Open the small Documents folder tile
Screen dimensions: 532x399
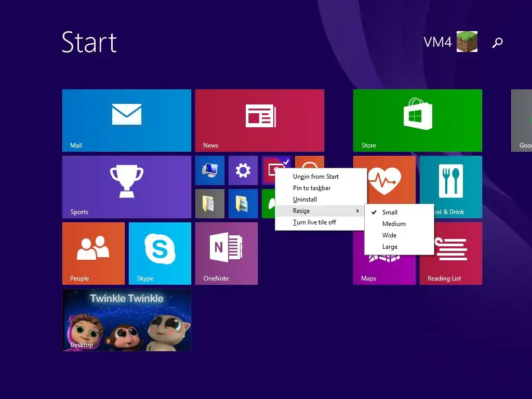[x=210, y=204]
